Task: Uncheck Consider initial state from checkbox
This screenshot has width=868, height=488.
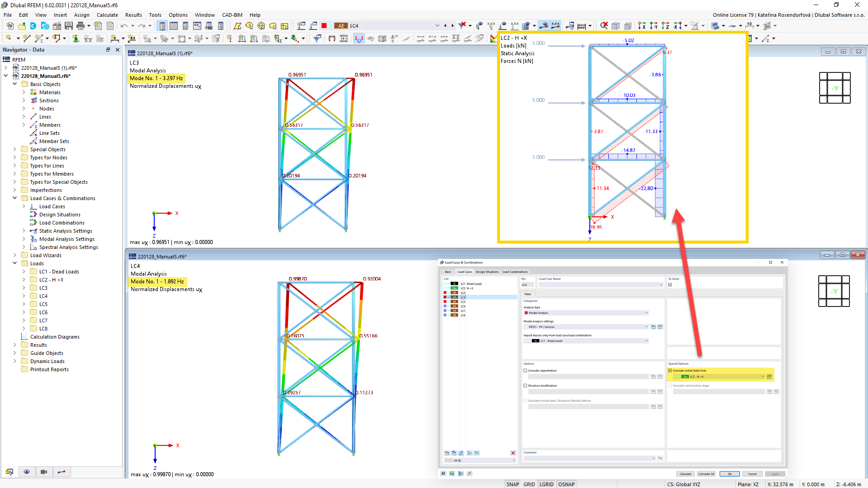Action: tap(670, 371)
